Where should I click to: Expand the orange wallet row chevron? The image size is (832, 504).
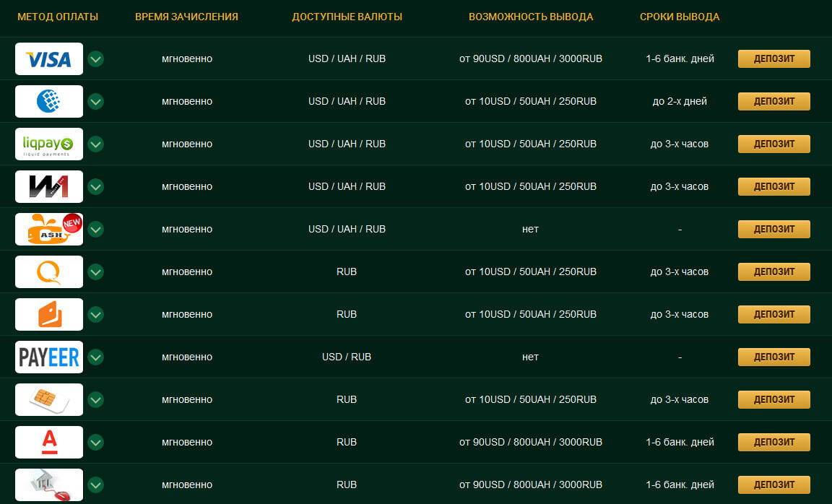click(x=95, y=314)
